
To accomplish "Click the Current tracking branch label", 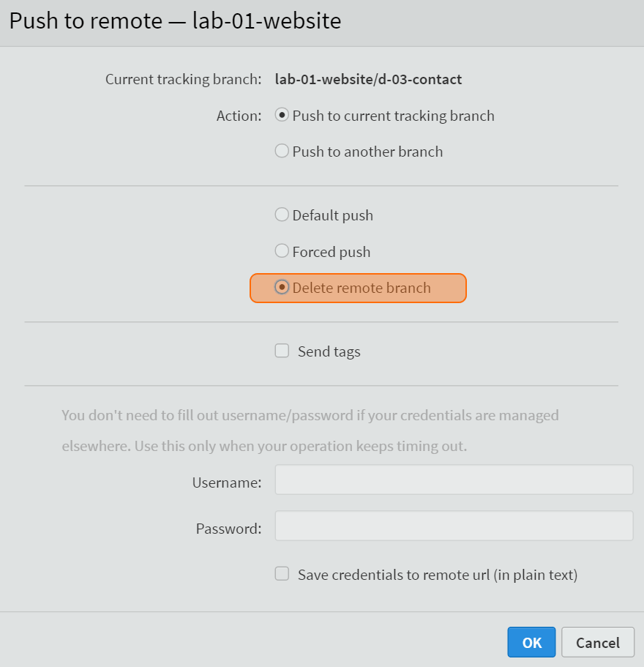I will 183,80.
